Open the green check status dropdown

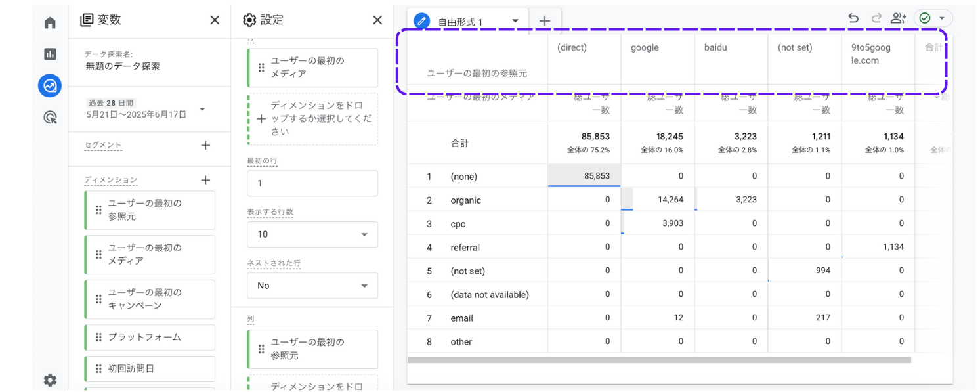click(933, 18)
